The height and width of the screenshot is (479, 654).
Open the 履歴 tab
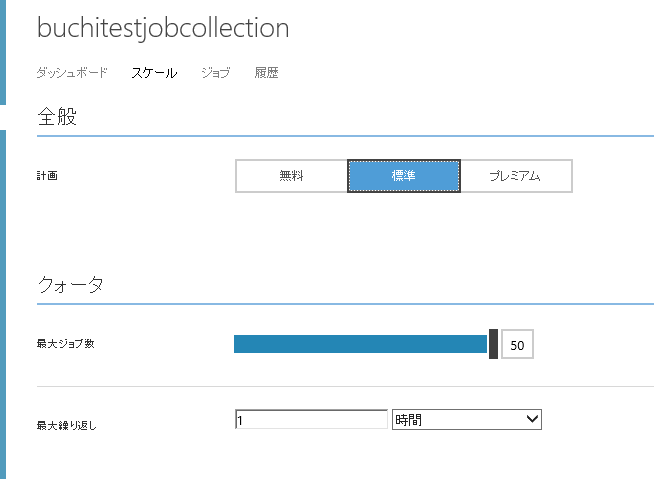pyautogui.click(x=266, y=73)
